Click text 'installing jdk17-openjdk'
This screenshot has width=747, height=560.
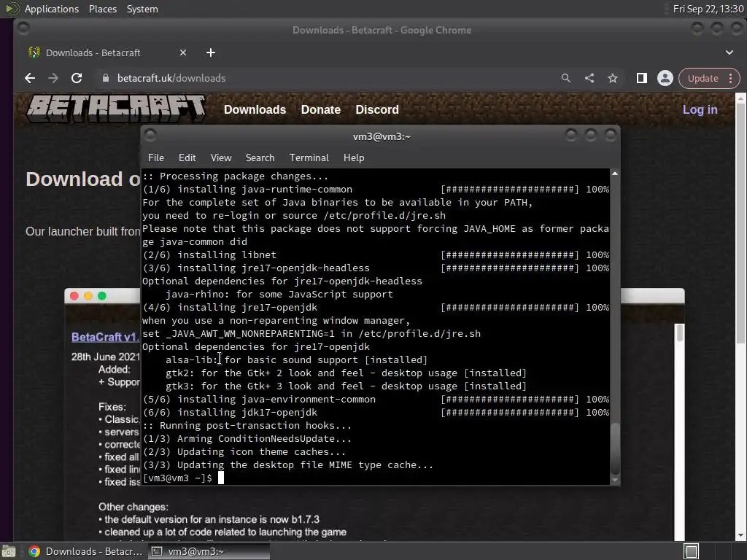(247, 413)
